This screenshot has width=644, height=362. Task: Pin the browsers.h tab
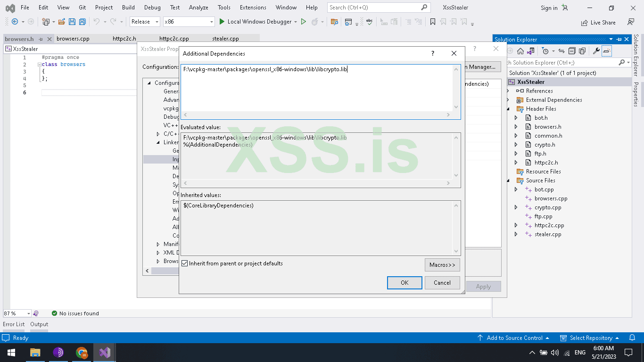[x=41, y=39]
